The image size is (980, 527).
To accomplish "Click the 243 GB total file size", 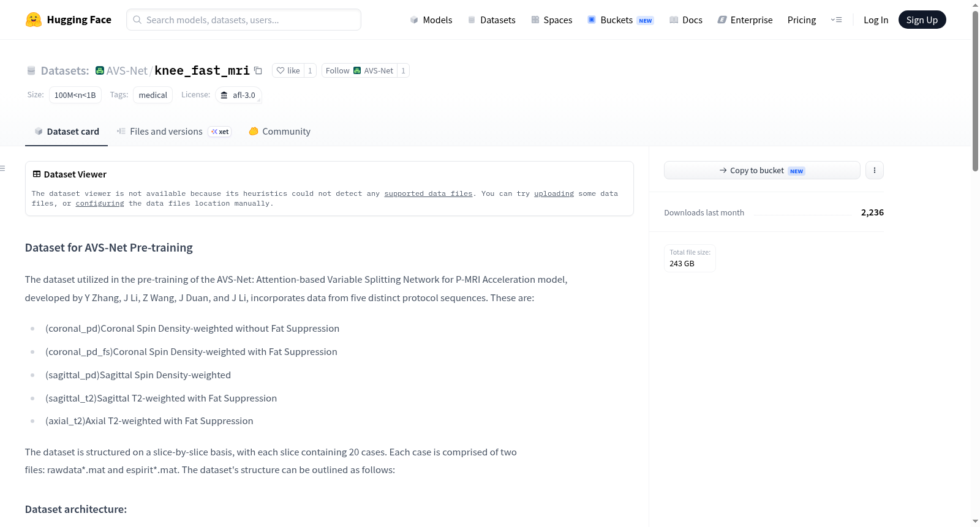I will point(682,263).
